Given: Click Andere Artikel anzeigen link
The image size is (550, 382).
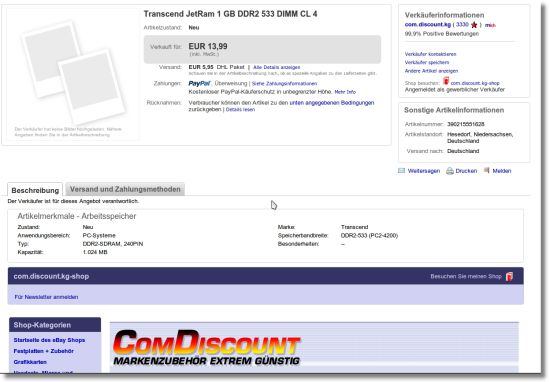Looking at the screenshot, I should click(431, 71).
